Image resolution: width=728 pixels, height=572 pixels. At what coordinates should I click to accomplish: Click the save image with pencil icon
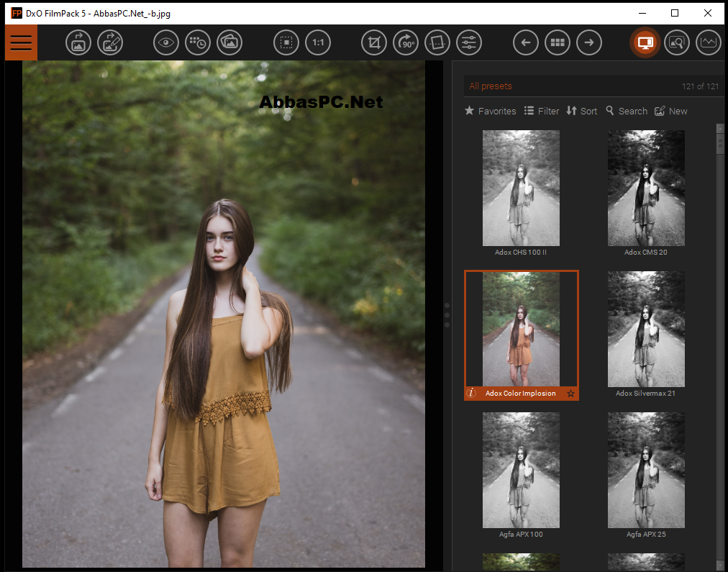point(110,42)
